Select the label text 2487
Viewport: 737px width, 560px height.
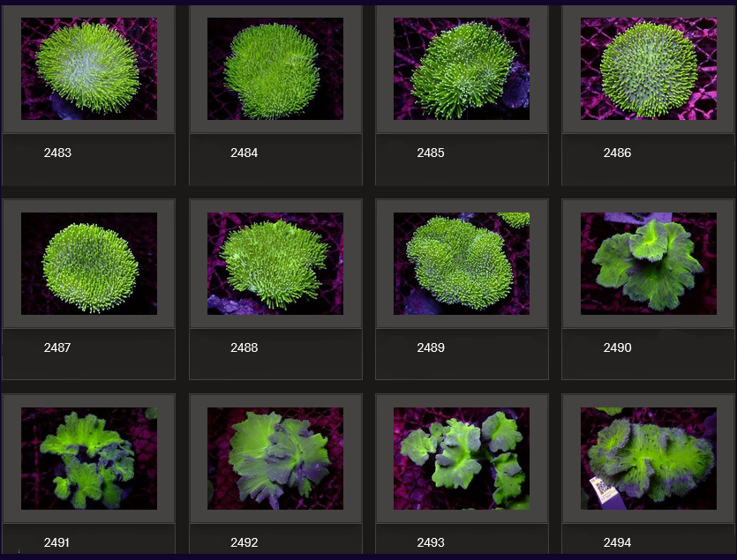coord(57,347)
